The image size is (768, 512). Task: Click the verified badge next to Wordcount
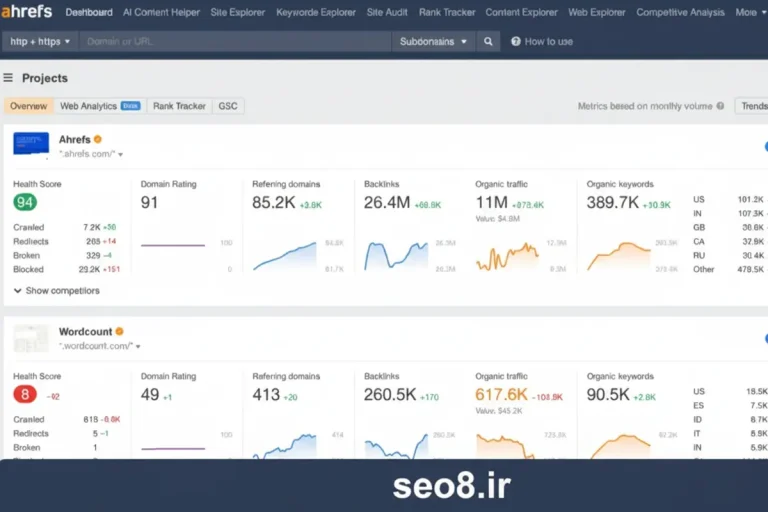120,332
